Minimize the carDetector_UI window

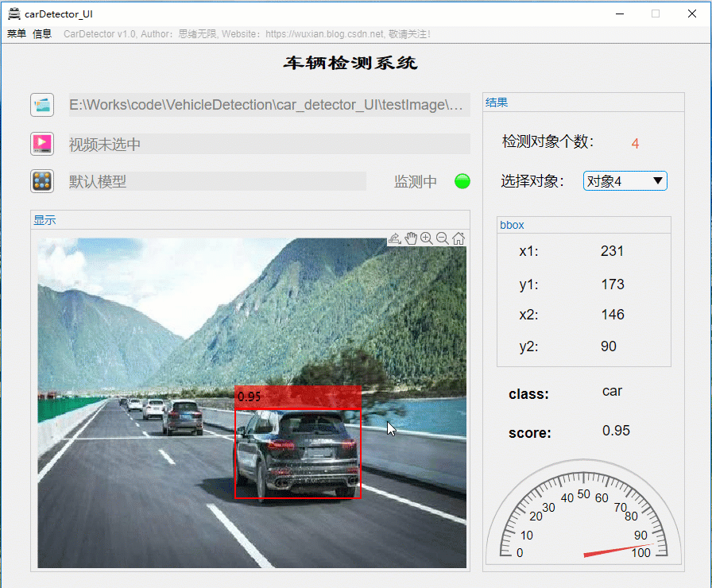pyautogui.click(x=619, y=14)
